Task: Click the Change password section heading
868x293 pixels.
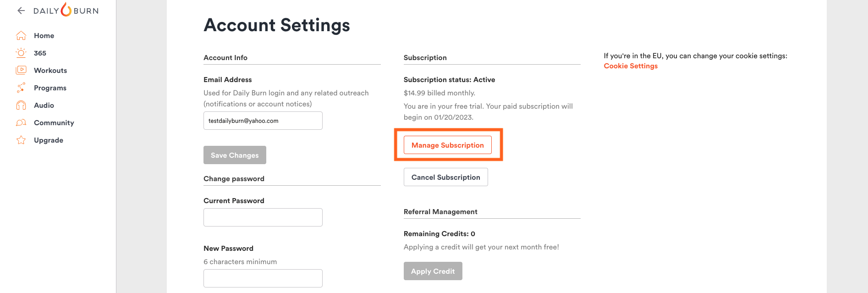Action: (x=234, y=178)
